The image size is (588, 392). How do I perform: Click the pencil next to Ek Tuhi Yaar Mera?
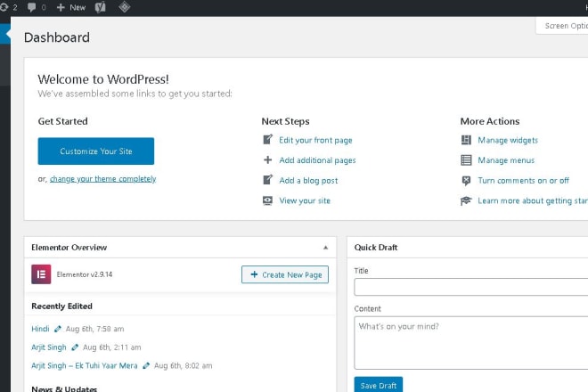coord(146,366)
